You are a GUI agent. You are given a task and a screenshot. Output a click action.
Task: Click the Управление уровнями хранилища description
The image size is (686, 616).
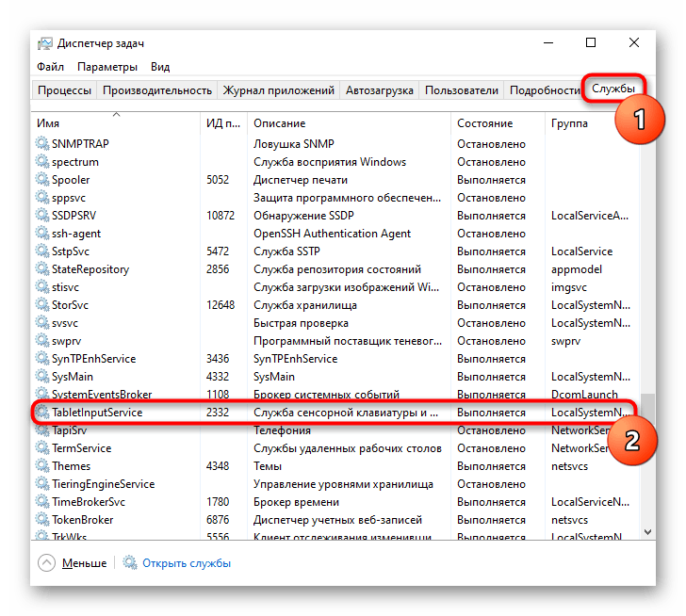click(x=343, y=484)
